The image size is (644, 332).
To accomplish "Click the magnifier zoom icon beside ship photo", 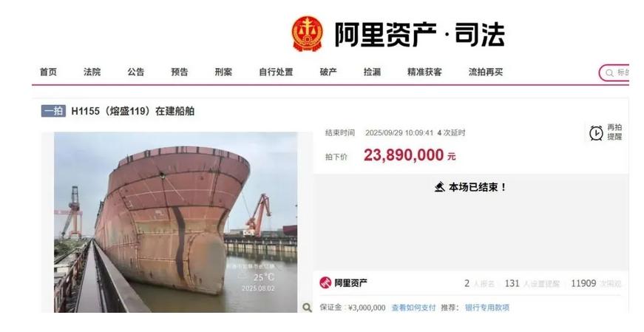I will click(x=306, y=307).
